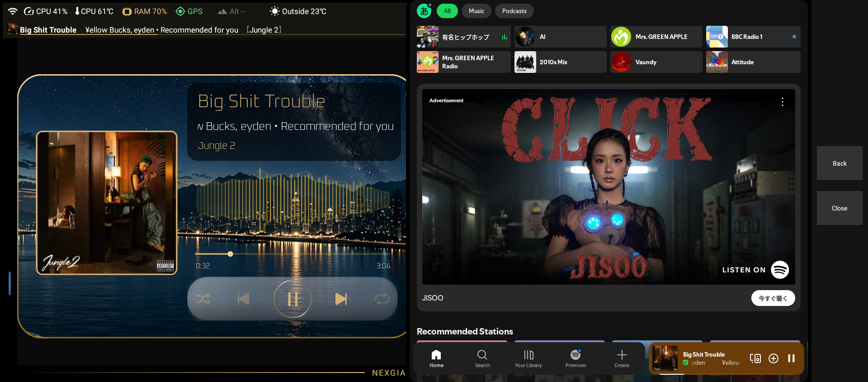Open the AI artist tile
The height and width of the screenshot is (382, 868).
[x=561, y=37]
